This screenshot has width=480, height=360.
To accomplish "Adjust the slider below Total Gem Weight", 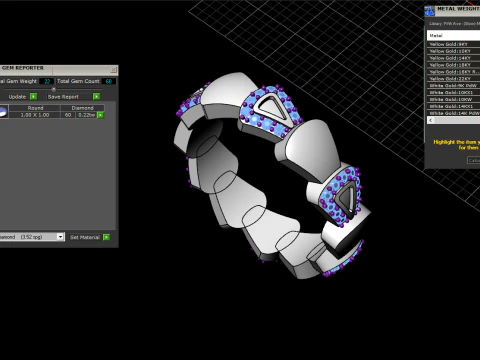I will 53,89.
